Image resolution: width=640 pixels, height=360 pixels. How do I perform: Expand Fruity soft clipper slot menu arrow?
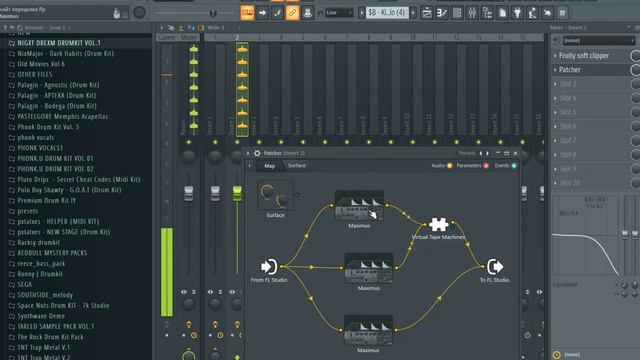pos(555,56)
